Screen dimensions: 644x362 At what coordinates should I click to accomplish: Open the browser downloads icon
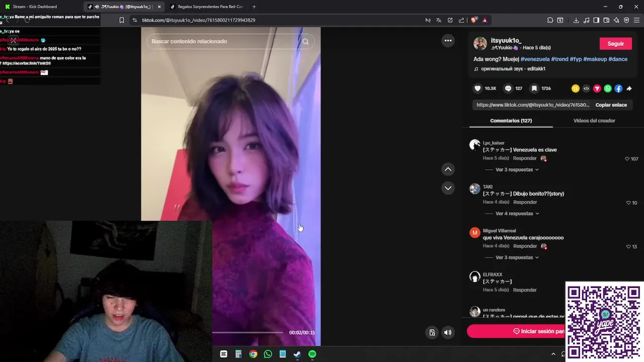pyautogui.click(x=576, y=20)
